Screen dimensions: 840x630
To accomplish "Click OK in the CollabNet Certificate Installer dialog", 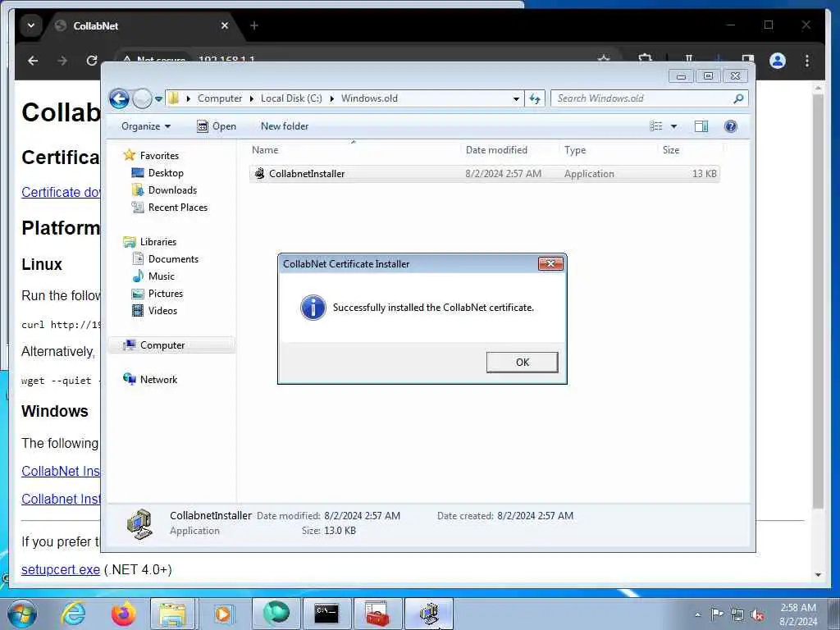I will 522,362.
